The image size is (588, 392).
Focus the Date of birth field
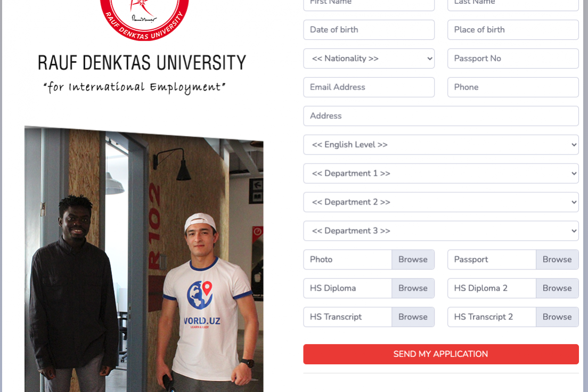pos(369,30)
